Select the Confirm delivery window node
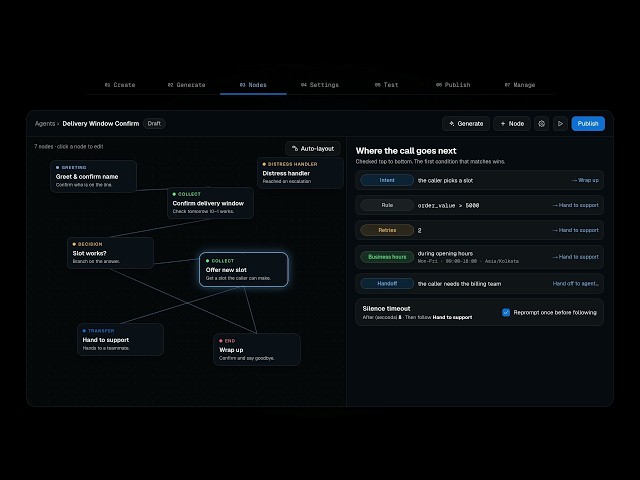Image resolution: width=640 pixels, height=480 pixels. 210,203
